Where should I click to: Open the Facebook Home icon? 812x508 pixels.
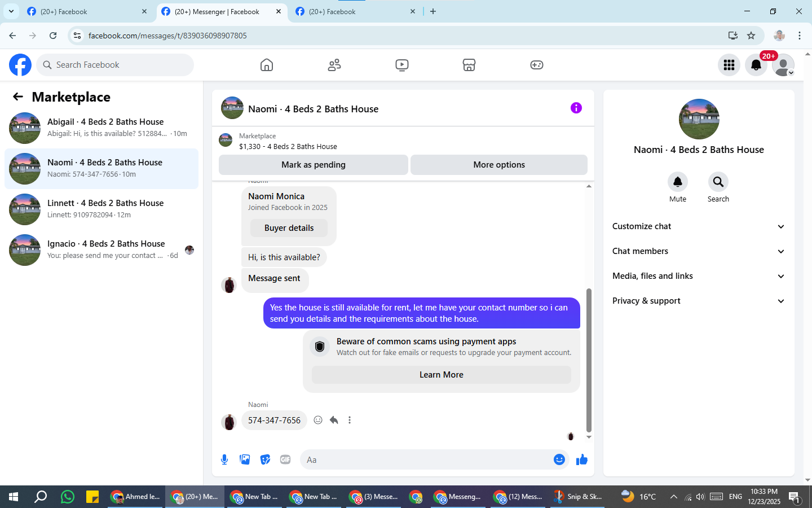(x=267, y=65)
